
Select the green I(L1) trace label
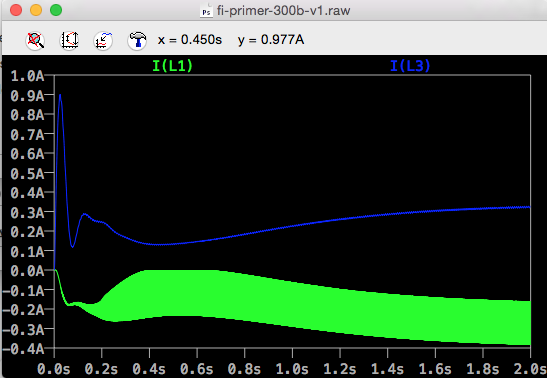coord(172,66)
